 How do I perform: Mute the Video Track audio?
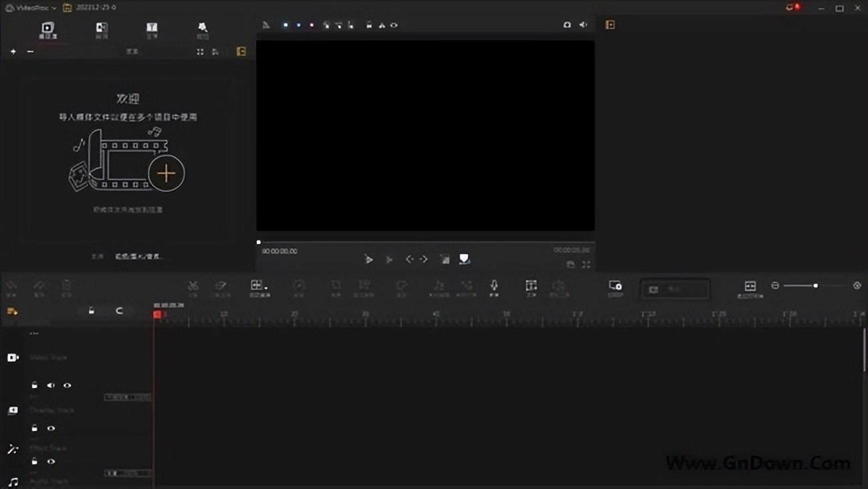coord(51,385)
